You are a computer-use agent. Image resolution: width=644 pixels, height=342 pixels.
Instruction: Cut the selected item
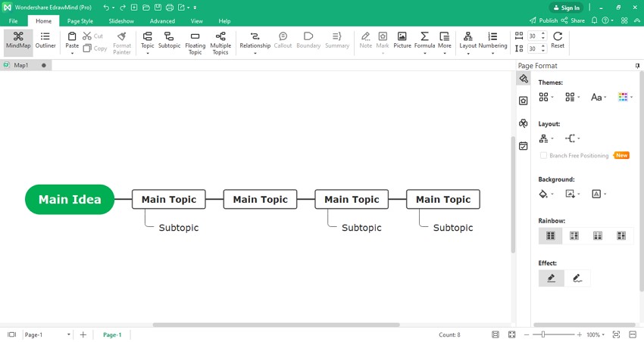pyautogui.click(x=93, y=36)
